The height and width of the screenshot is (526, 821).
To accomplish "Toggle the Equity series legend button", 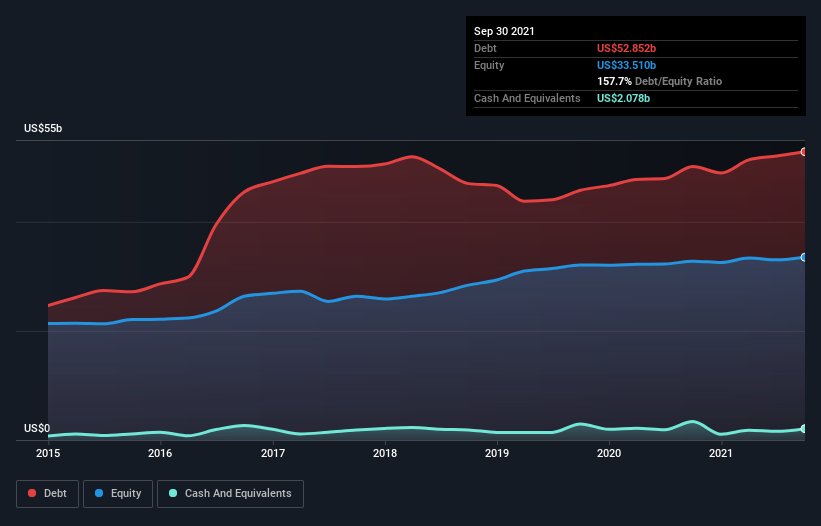I will pos(118,494).
